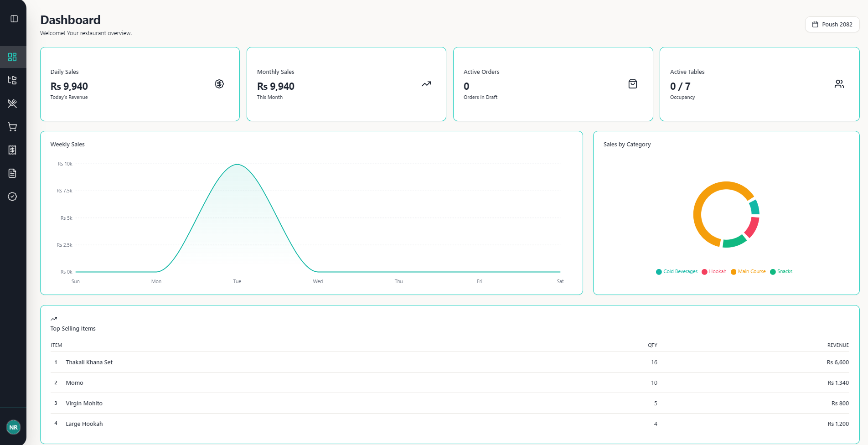This screenshot has height=445, width=868.
Task: Click the trending icon above Top Selling Items
Action: [x=53, y=319]
